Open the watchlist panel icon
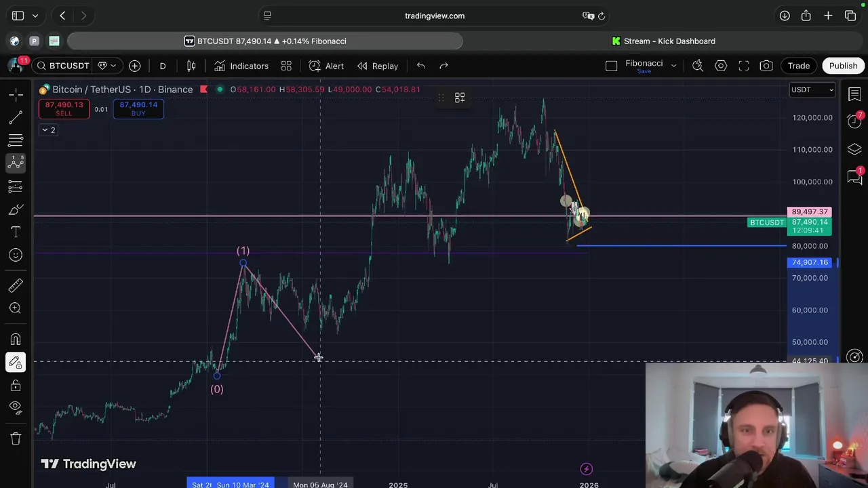Screen dimensions: 868x488 (x=854, y=94)
